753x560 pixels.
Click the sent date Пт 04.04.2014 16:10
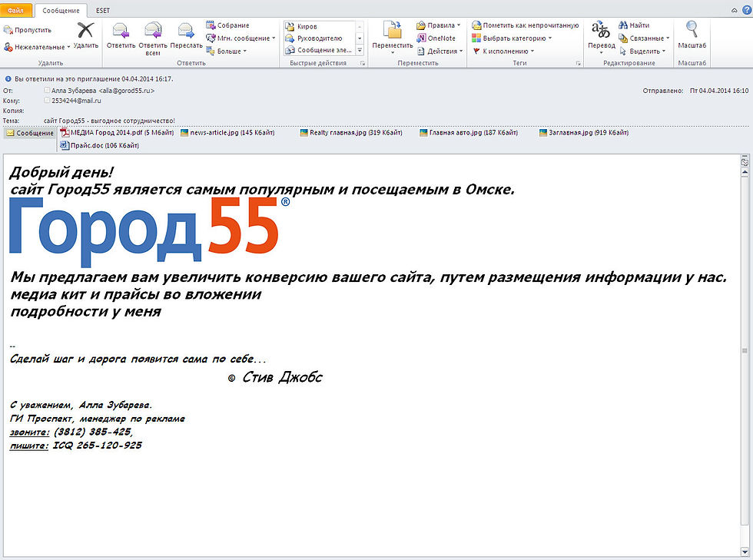719,91
